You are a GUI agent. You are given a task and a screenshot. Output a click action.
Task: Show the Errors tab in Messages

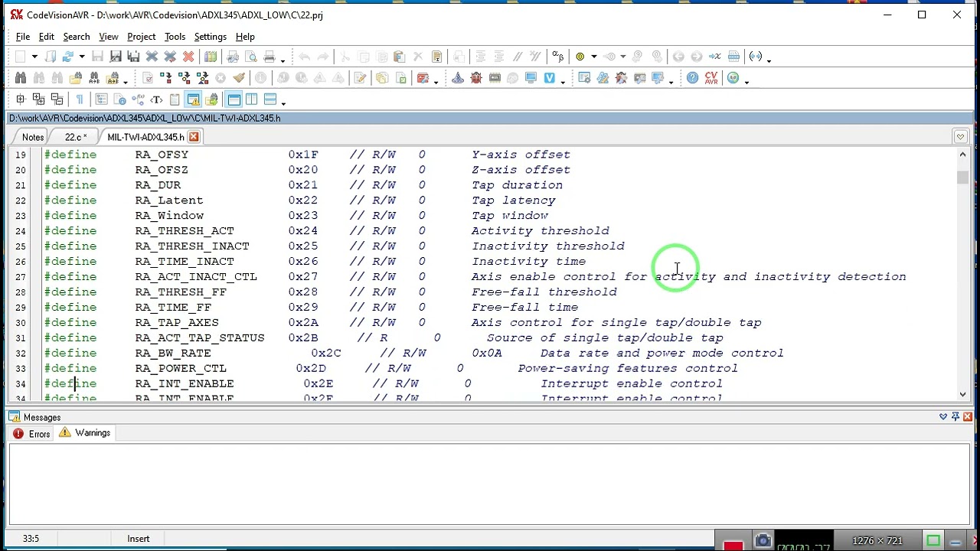[x=32, y=434]
